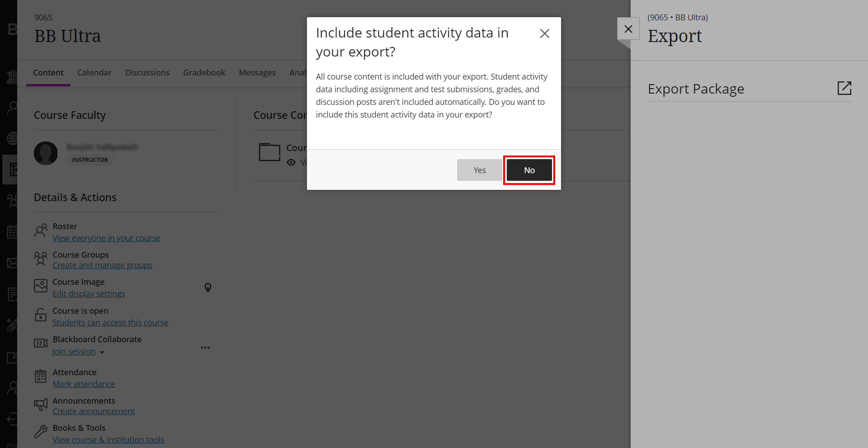Open your Profile from the left navigation

pyautogui.click(x=11, y=107)
